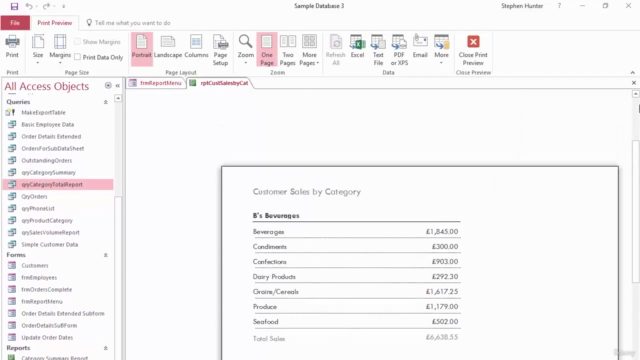This screenshot has width=640, height=360.
Task: Click the Redo arrow icon
Action: [46, 6]
